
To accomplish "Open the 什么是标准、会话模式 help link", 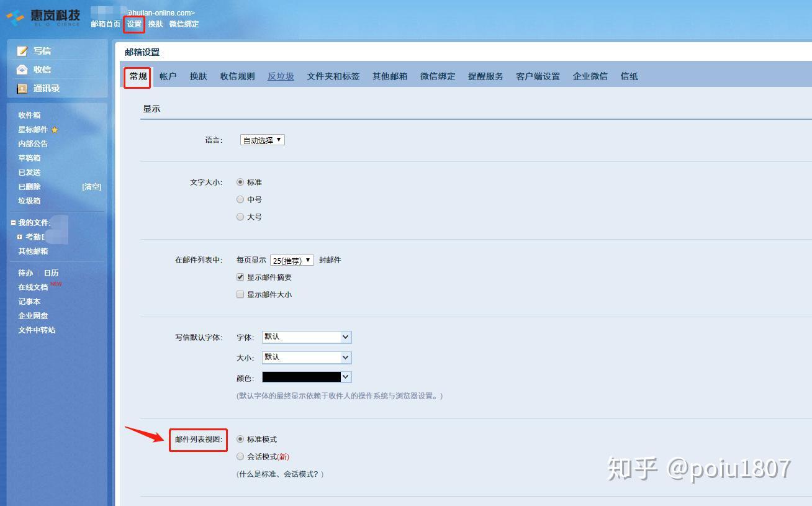I will tap(280, 474).
